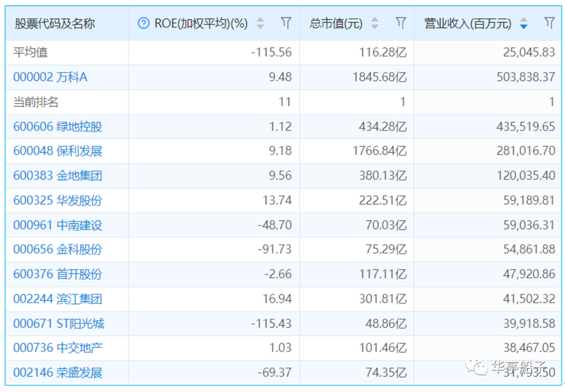Click 滨江集团 revenue 41,502.32
The height and width of the screenshot is (392, 565).
(x=529, y=299)
